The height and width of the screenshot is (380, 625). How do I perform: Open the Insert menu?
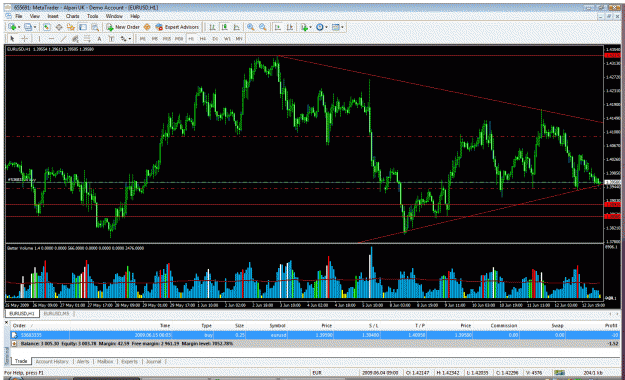[53, 16]
